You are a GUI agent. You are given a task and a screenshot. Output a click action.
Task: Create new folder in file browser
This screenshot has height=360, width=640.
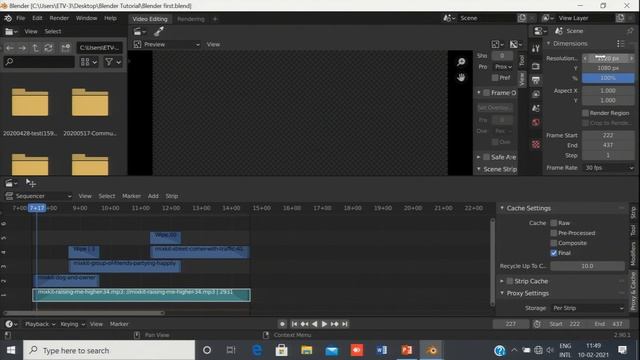coord(65,48)
